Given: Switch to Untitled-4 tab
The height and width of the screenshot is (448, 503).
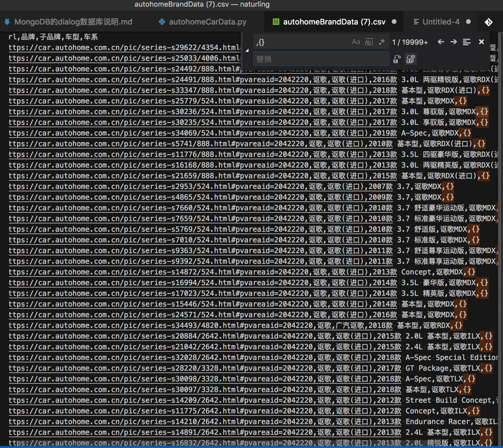Looking at the screenshot, I should pyautogui.click(x=441, y=22).
